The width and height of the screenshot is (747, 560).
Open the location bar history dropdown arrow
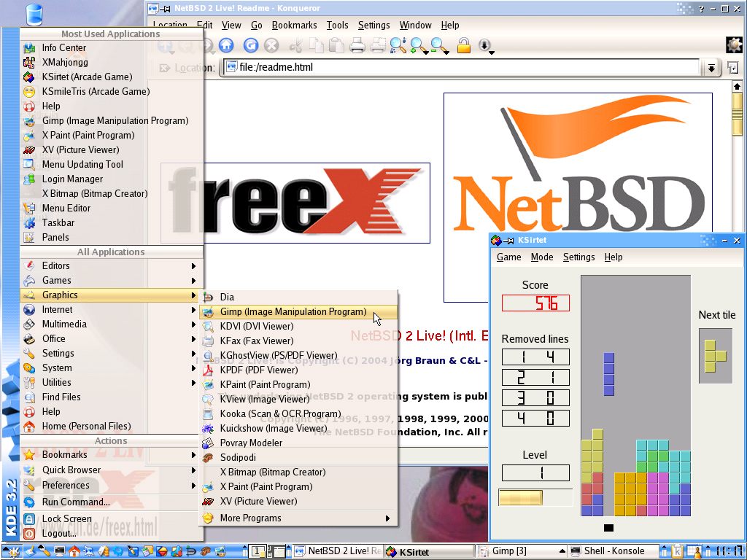point(711,68)
